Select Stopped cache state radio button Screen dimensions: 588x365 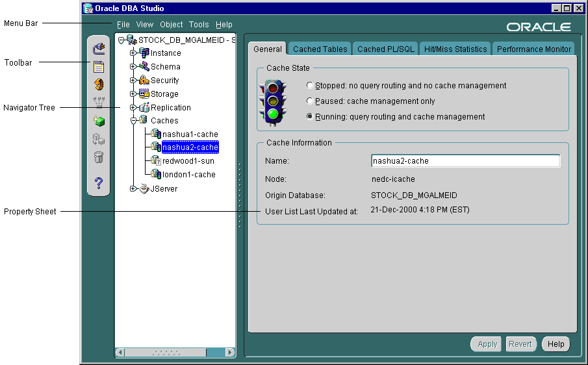click(x=310, y=86)
